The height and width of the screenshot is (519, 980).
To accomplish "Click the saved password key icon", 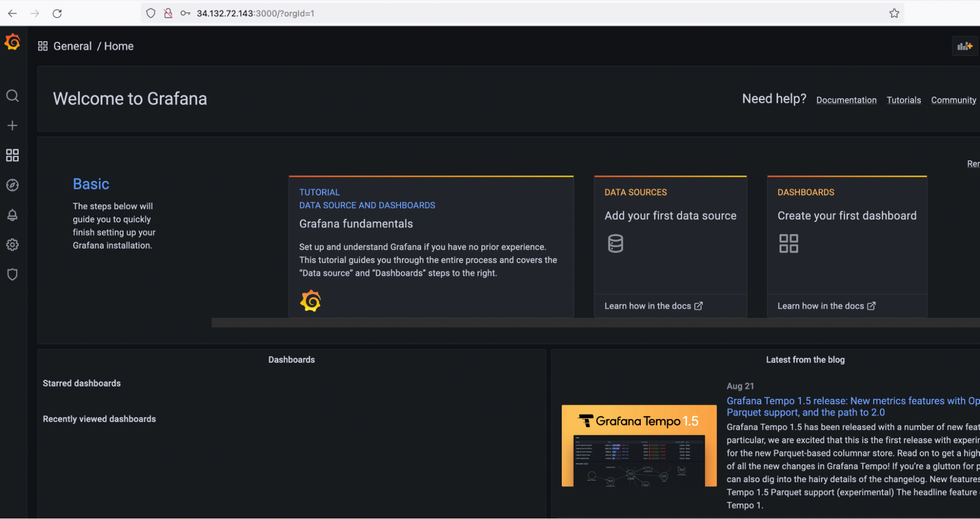I will [185, 13].
